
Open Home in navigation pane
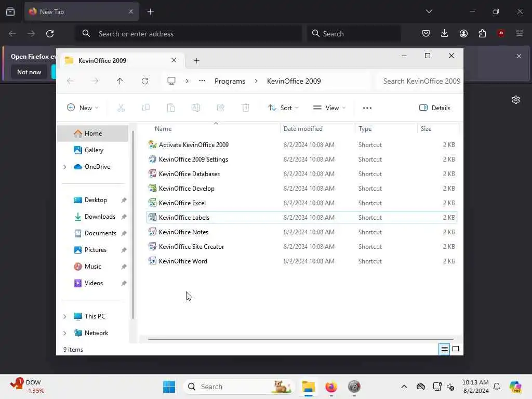tap(93, 134)
